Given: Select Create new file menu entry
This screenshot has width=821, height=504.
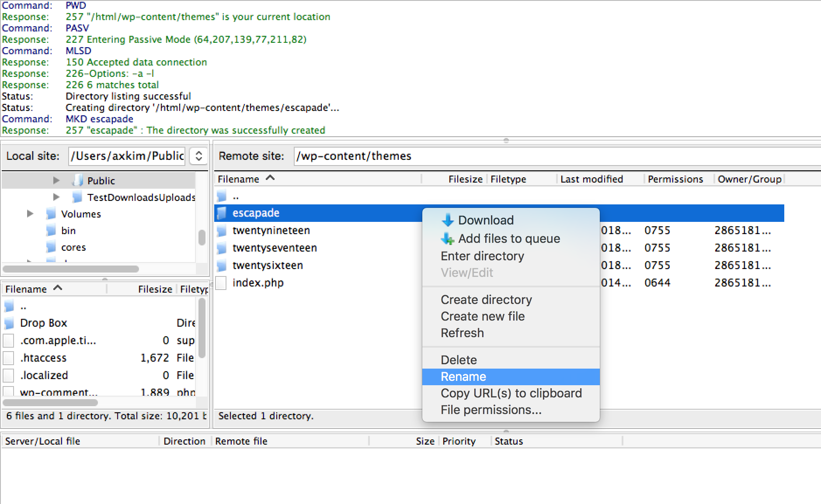Looking at the screenshot, I should click(x=511, y=316).
